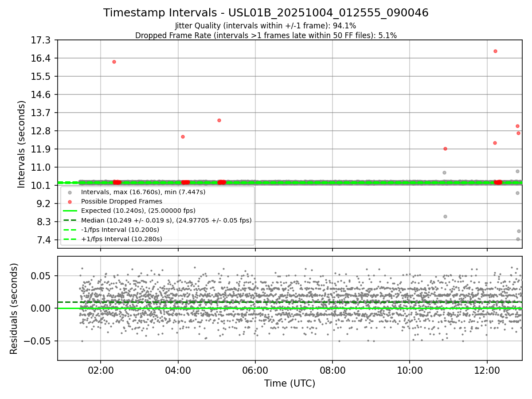Click legend entry "Intervals, max (16.760s), min (7.447s)"

(143, 192)
